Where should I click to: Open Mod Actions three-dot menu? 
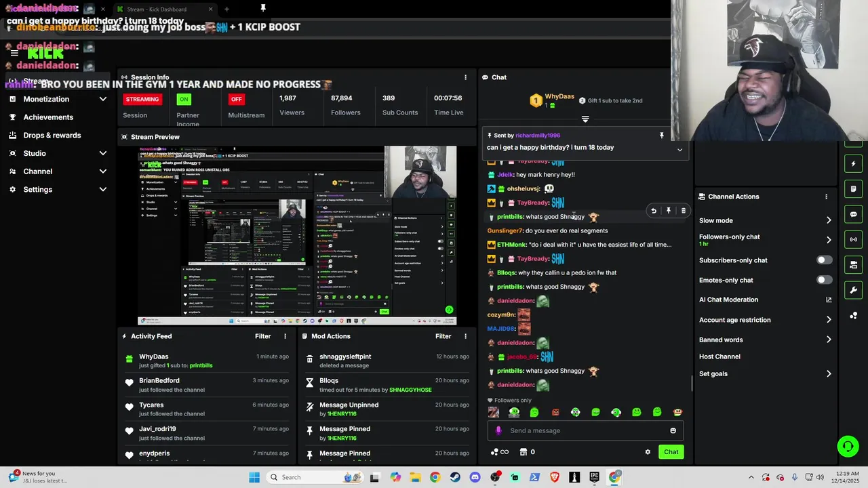coord(465,336)
